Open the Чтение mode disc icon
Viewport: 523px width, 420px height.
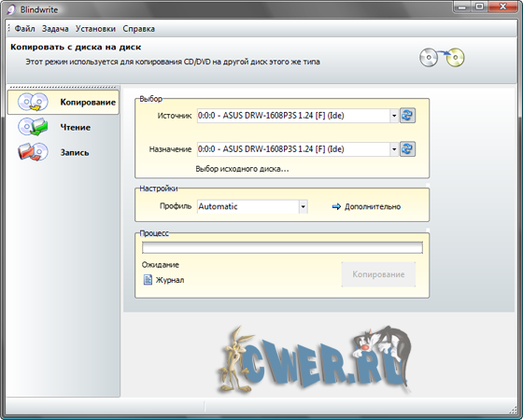[x=33, y=127]
